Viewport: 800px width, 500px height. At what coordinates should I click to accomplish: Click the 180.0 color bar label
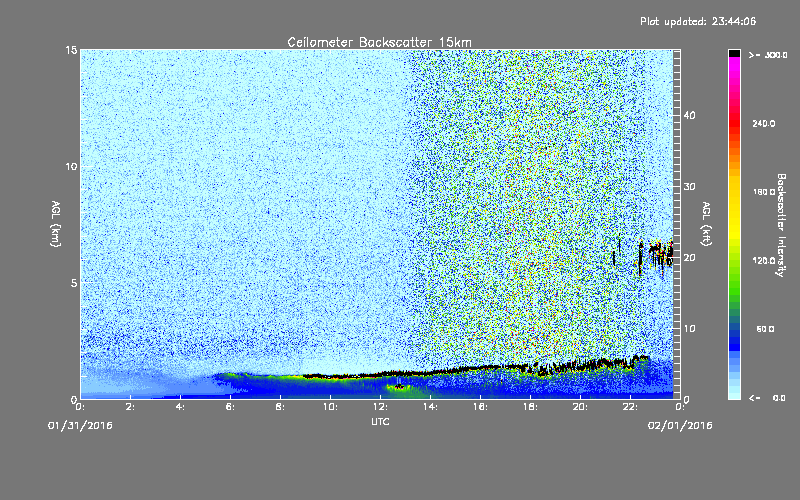[x=764, y=192]
